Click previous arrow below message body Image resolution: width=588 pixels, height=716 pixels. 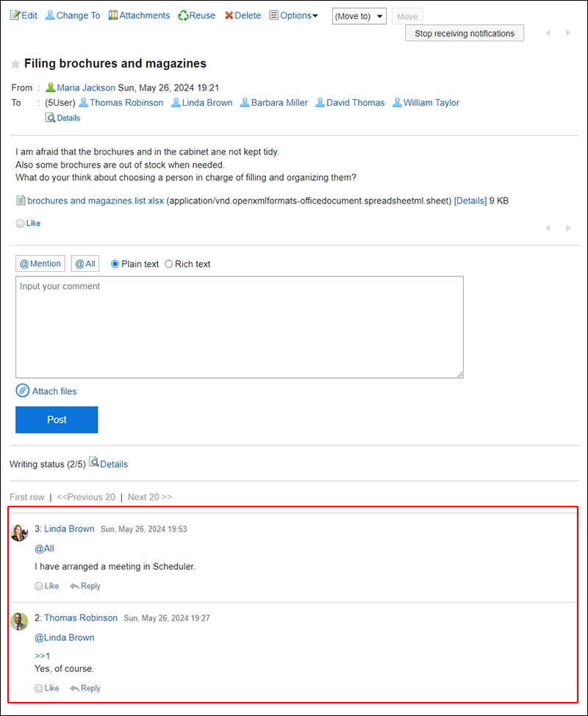click(548, 229)
